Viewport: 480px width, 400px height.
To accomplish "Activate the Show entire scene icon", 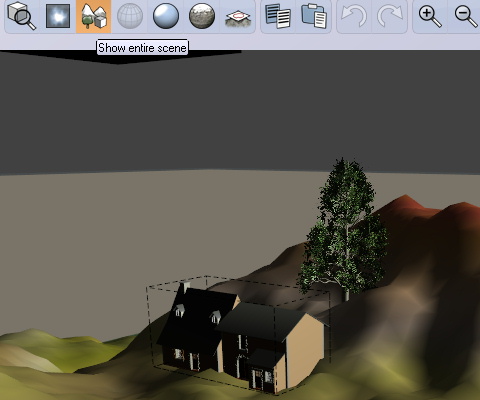I will pos(94,16).
